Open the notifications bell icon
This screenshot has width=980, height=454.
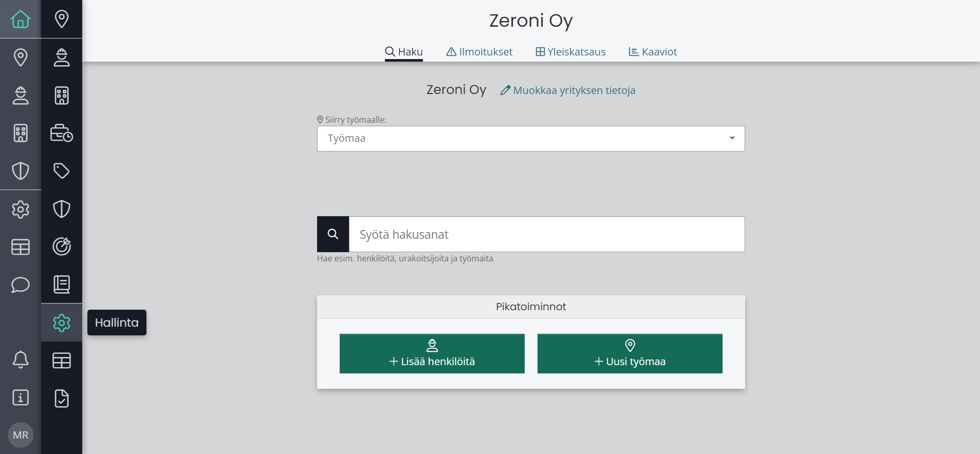(21, 360)
